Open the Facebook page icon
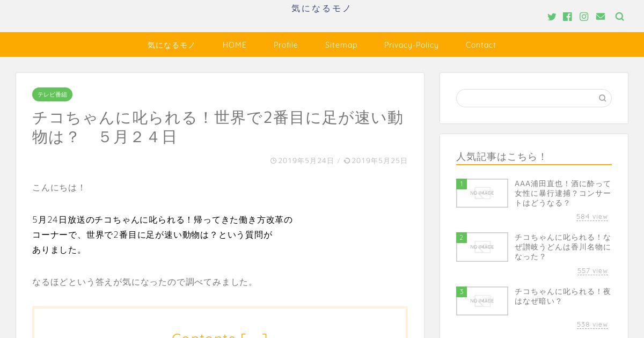 coord(567,17)
